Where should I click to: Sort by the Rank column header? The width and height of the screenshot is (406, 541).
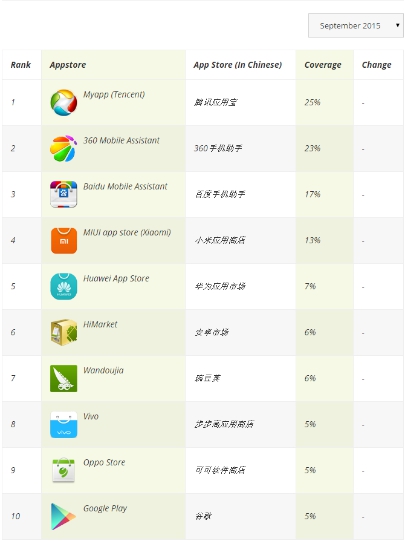coord(21,65)
